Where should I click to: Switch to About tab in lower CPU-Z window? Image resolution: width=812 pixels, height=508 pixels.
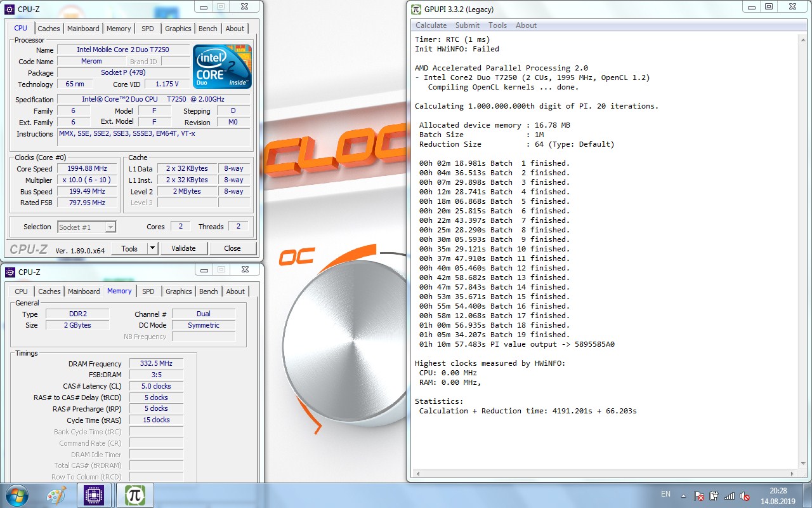pyautogui.click(x=235, y=291)
